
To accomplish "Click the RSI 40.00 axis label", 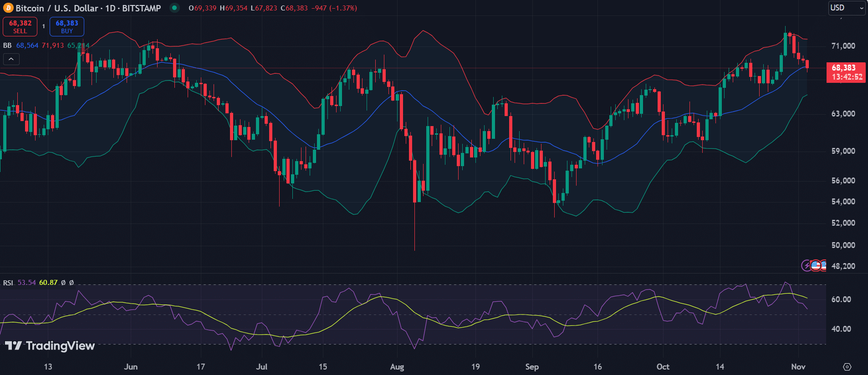I will pyautogui.click(x=841, y=329).
